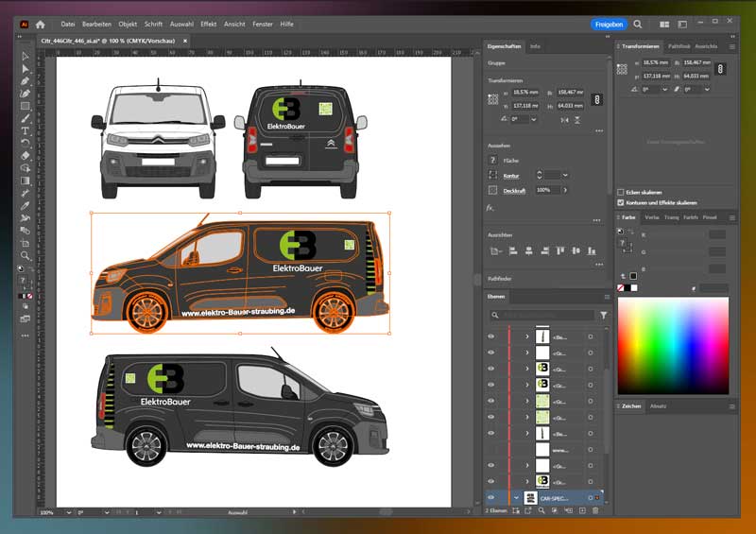Open Kontur stroke weight dropdown

[564, 175]
